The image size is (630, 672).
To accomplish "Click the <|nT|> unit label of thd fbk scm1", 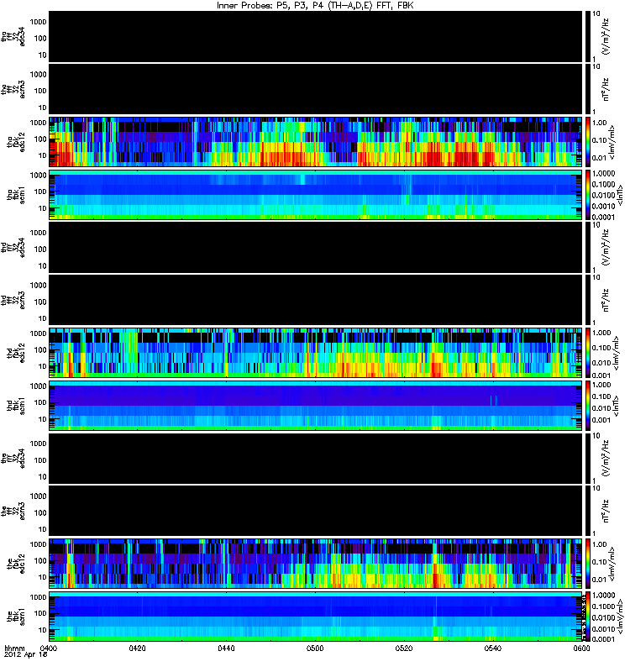I will click(617, 406).
